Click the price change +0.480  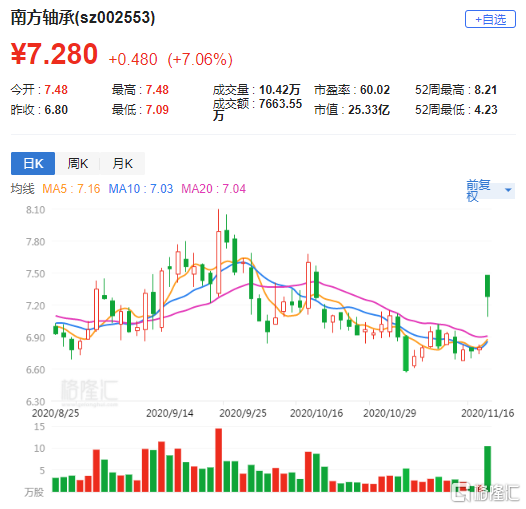[x=133, y=59]
